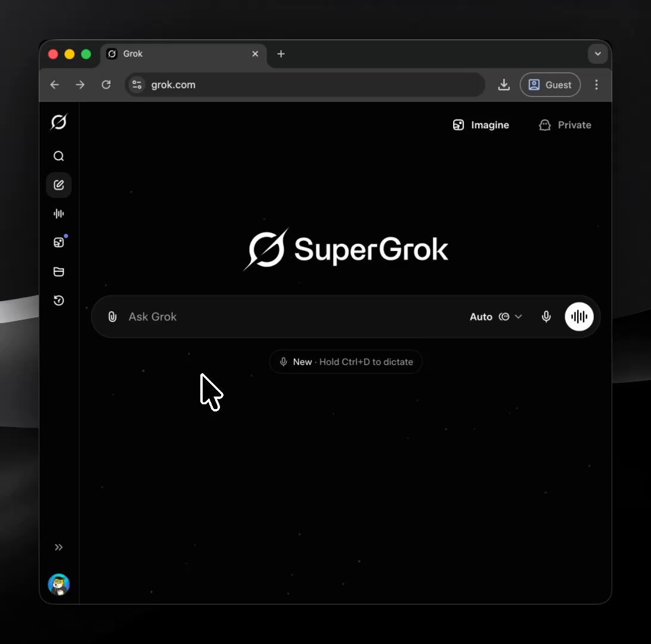Screen dimensions: 651x644
Task: Click the Grok logo in the sidebar
Action: (58, 122)
